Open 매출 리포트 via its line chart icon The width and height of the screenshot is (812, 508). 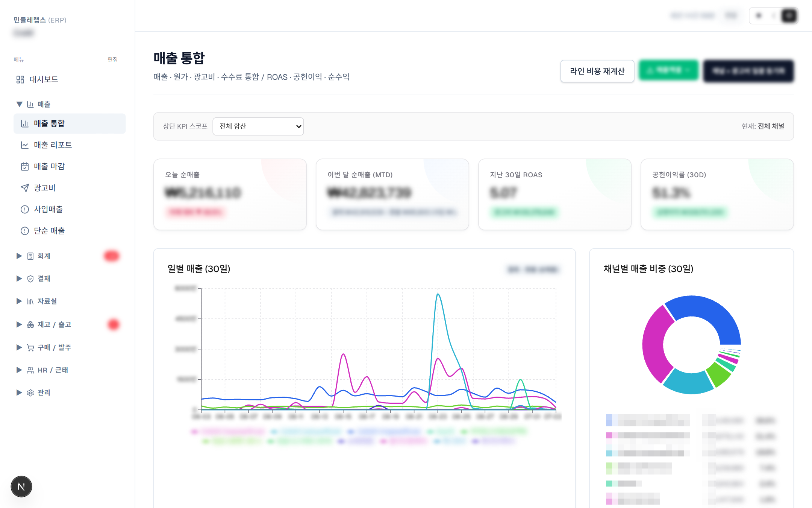(25, 145)
